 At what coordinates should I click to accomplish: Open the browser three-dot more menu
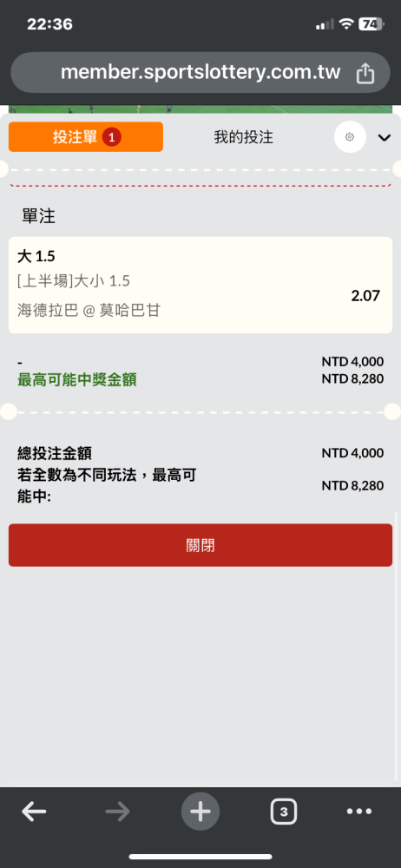[x=359, y=812]
